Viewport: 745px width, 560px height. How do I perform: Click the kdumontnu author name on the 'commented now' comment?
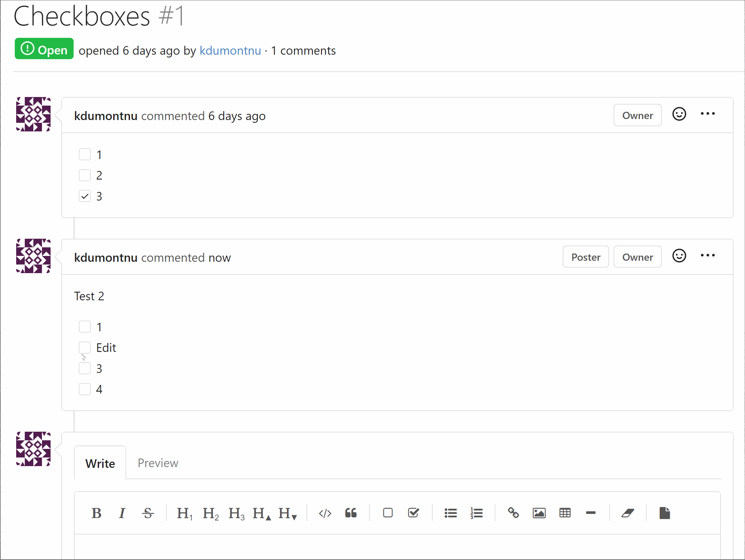pyautogui.click(x=106, y=258)
